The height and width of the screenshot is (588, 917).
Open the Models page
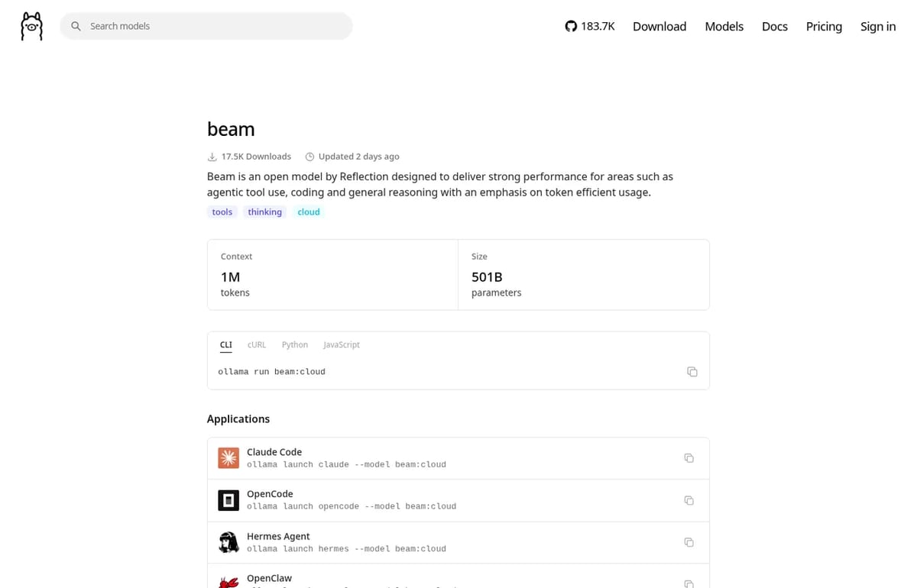point(724,26)
